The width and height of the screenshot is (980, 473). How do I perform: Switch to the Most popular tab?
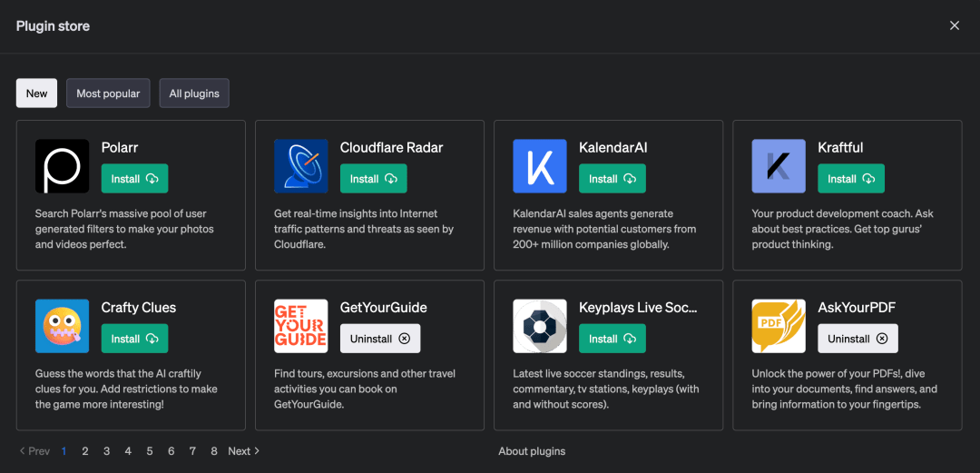point(108,94)
